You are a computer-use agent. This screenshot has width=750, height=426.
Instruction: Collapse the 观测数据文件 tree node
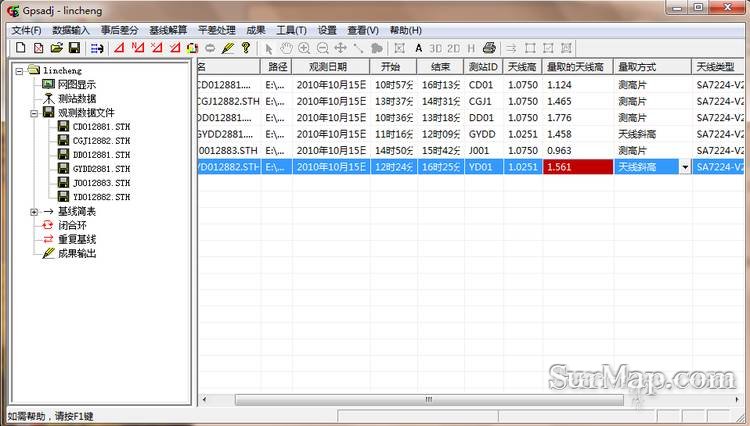click(34, 113)
